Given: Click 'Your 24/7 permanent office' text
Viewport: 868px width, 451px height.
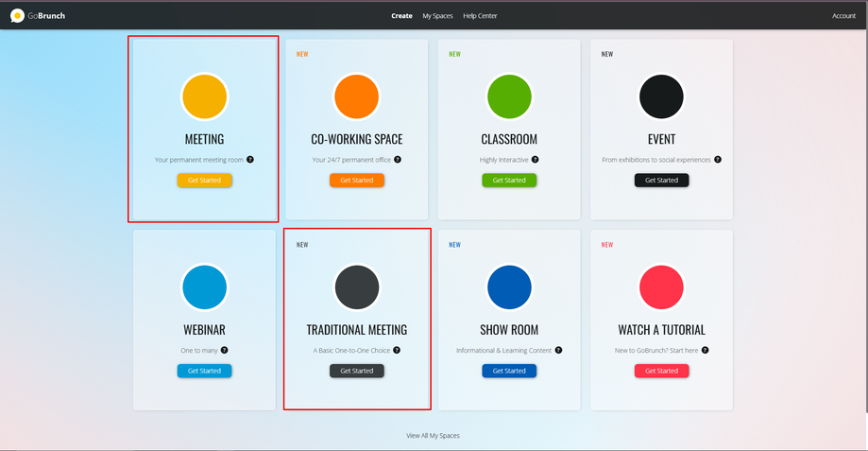Looking at the screenshot, I should [x=351, y=160].
